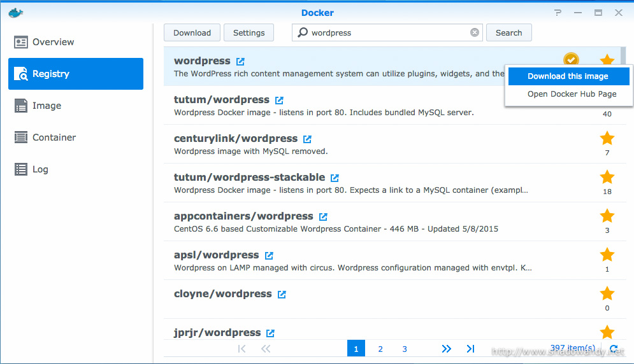Click the Log sidebar icon

click(20, 169)
